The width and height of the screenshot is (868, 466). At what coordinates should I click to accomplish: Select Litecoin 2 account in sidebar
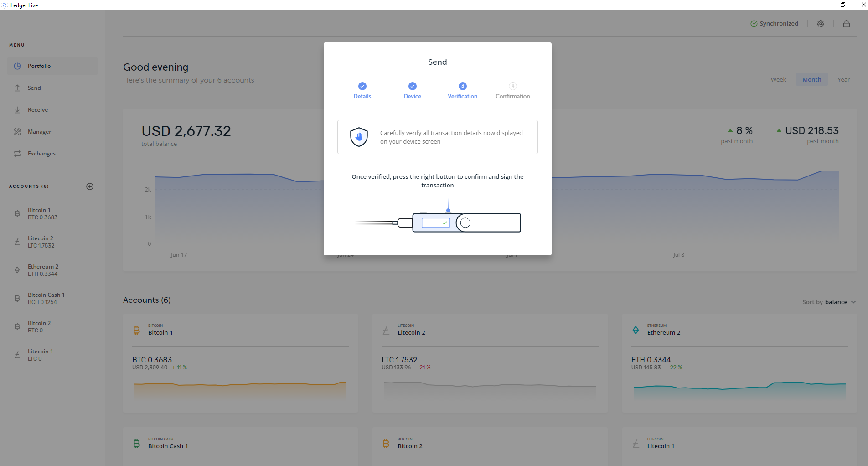(x=52, y=242)
